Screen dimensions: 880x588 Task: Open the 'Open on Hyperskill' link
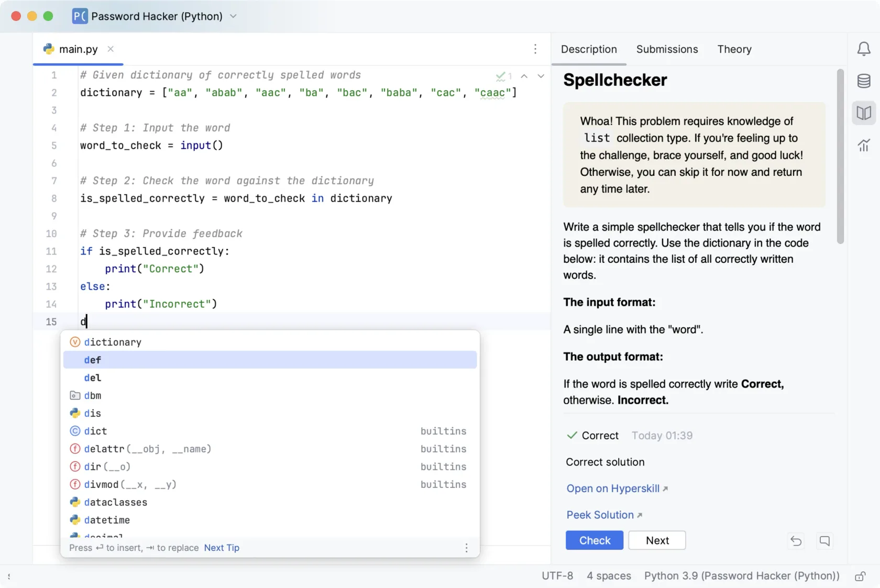point(617,489)
